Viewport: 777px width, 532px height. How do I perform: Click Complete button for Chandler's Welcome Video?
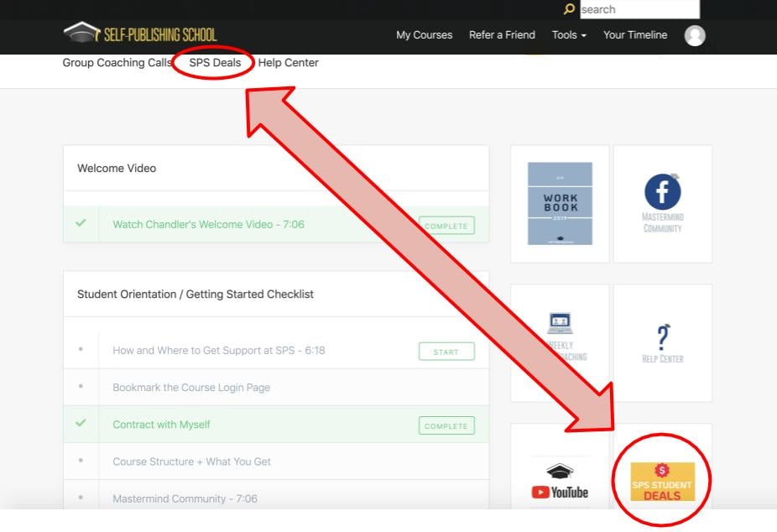(446, 226)
